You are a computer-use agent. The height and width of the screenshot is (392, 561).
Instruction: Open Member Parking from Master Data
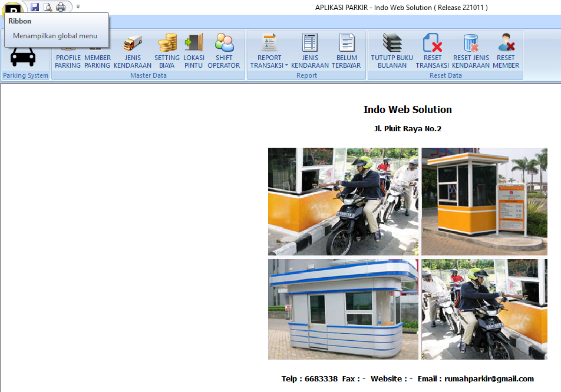(97, 61)
